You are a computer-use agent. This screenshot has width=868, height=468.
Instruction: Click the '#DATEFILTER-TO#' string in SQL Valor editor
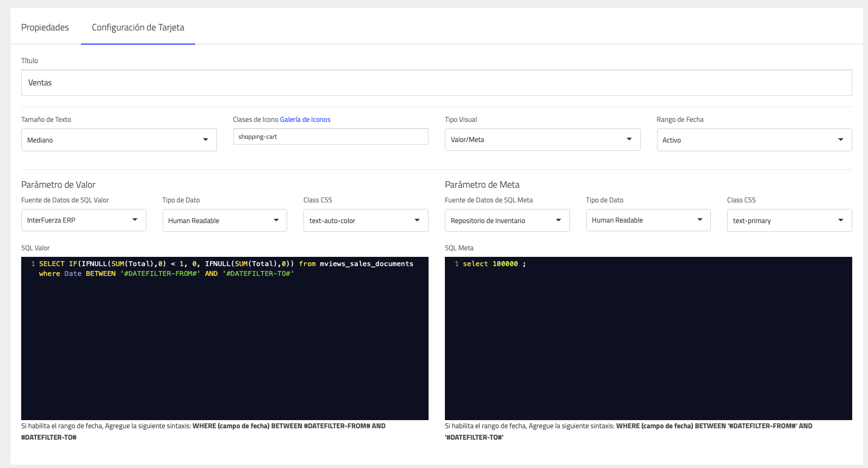258,274
